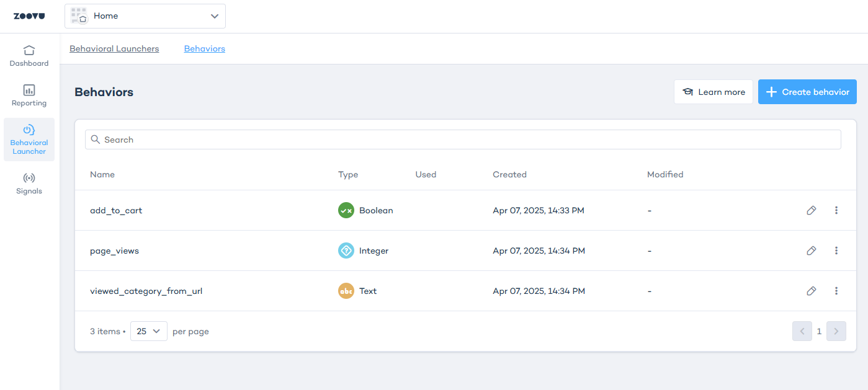Open Dashboard from the sidebar
Viewport: 868px width, 390px height.
(29, 56)
